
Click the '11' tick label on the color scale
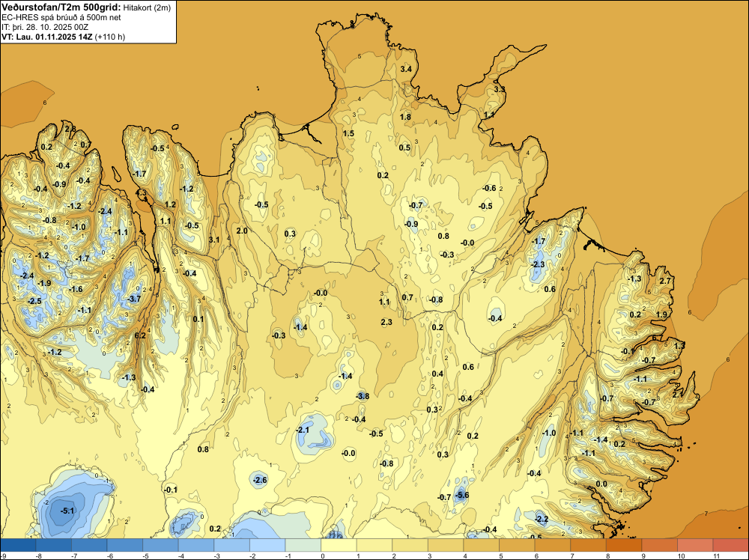[x=715, y=556]
